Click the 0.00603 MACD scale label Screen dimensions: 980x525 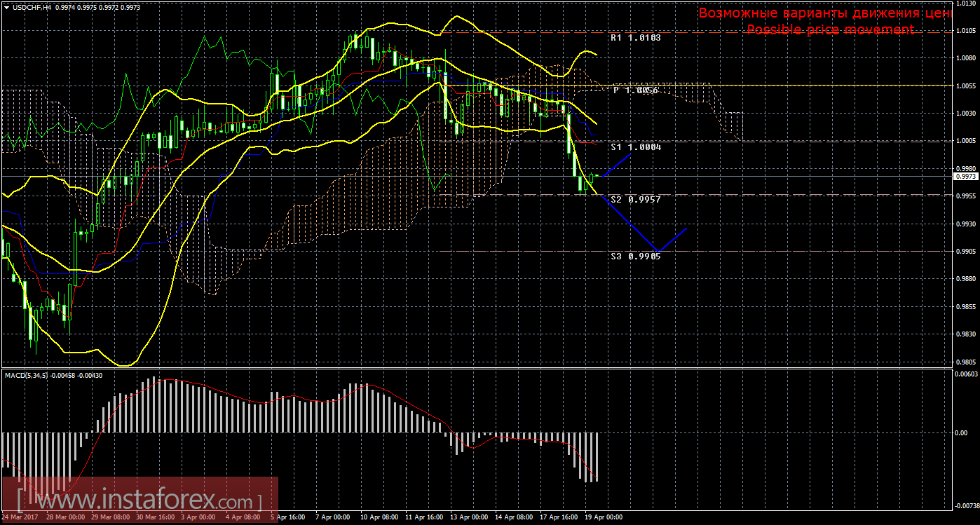click(x=966, y=374)
